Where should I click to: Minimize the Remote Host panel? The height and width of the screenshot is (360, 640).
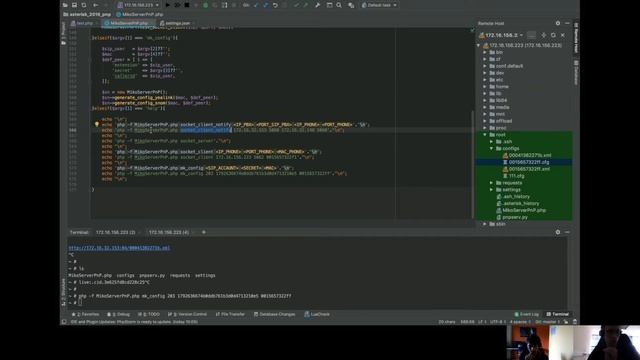[x=567, y=23]
